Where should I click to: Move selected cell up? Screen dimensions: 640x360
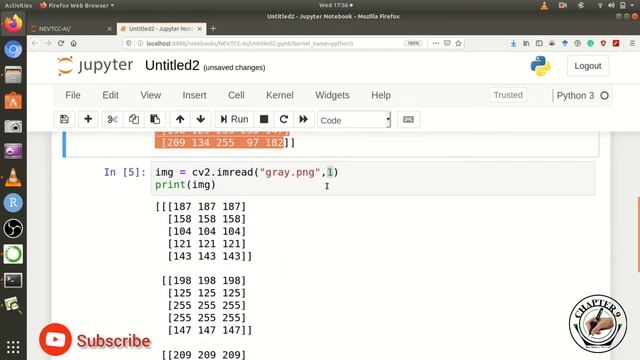[180, 119]
